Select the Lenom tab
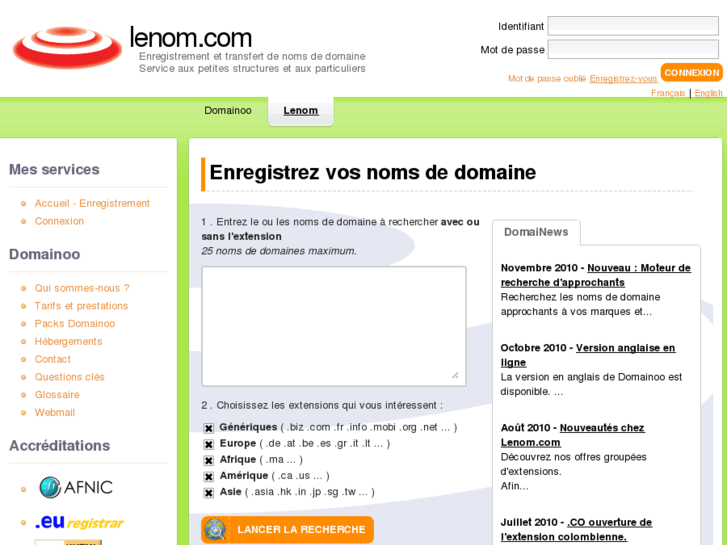727x545 pixels. point(301,110)
